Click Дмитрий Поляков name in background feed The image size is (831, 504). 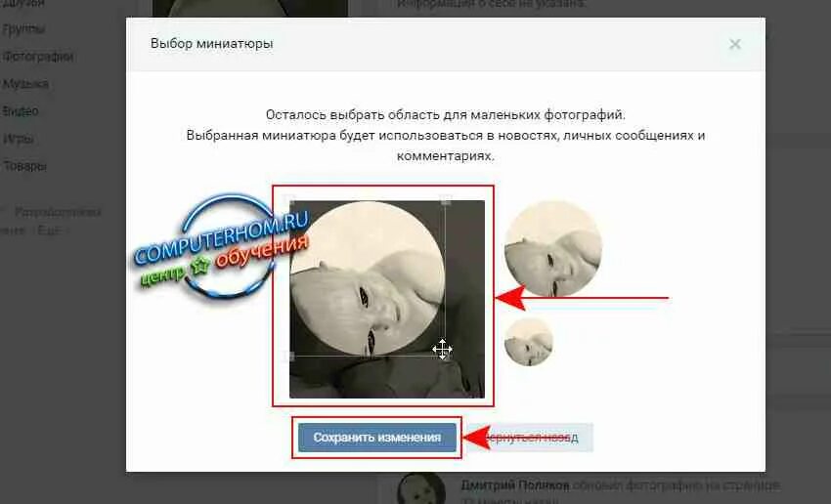pyautogui.click(x=515, y=484)
